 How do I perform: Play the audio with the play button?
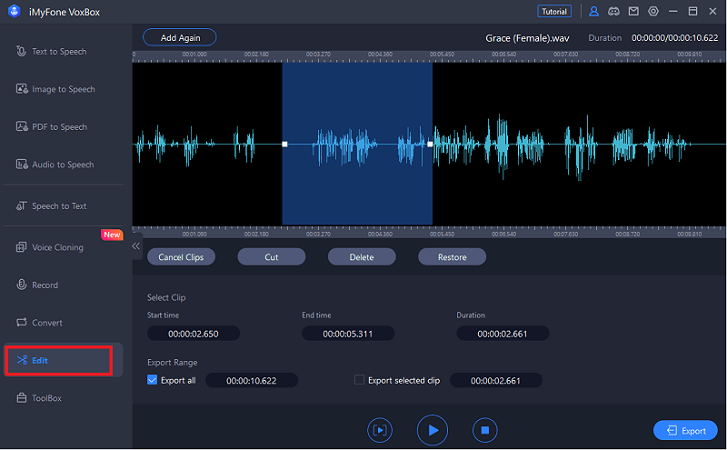tap(432, 430)
